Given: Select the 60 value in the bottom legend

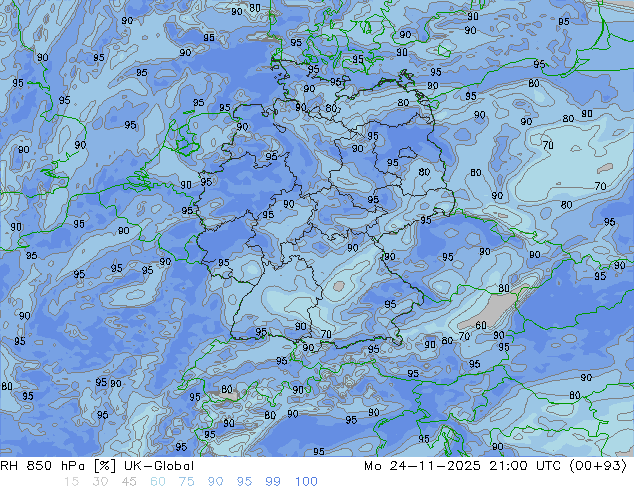Looking at the screenshot, I should pos(158,482).
